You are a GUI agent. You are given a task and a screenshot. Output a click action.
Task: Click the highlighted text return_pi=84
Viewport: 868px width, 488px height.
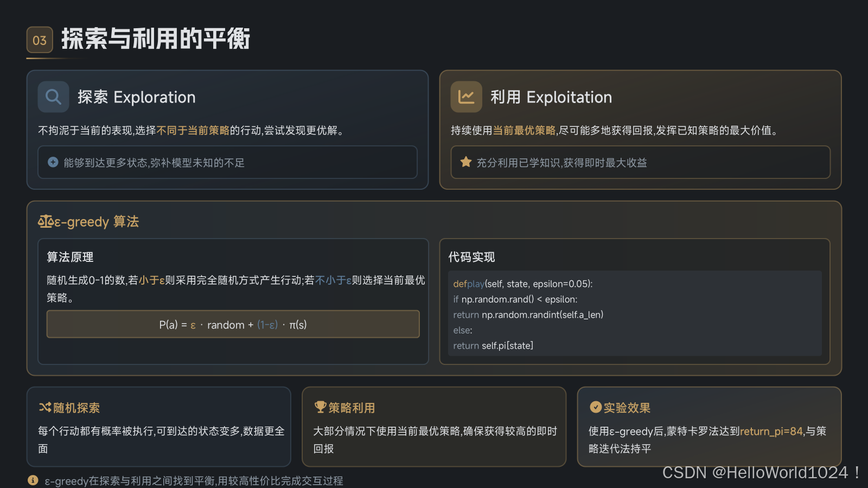click(771, 431)
